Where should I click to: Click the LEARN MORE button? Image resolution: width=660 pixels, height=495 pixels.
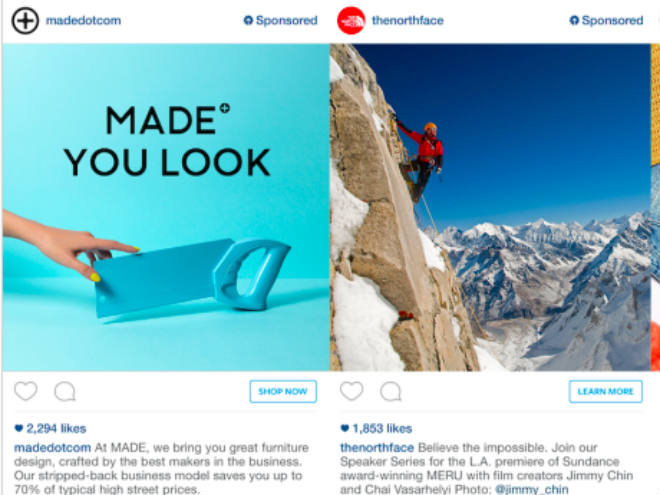[x=605, y=391]
